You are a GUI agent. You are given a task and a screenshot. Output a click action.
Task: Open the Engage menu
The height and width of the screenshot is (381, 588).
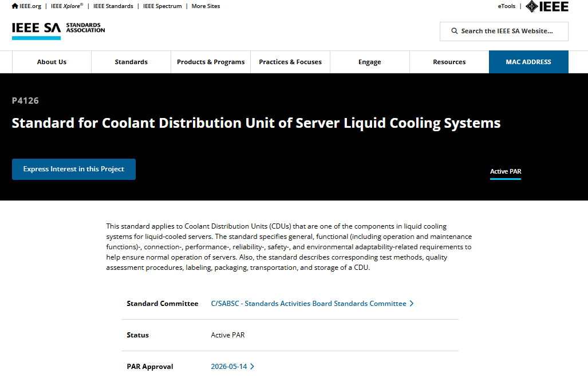click(370, 62)
